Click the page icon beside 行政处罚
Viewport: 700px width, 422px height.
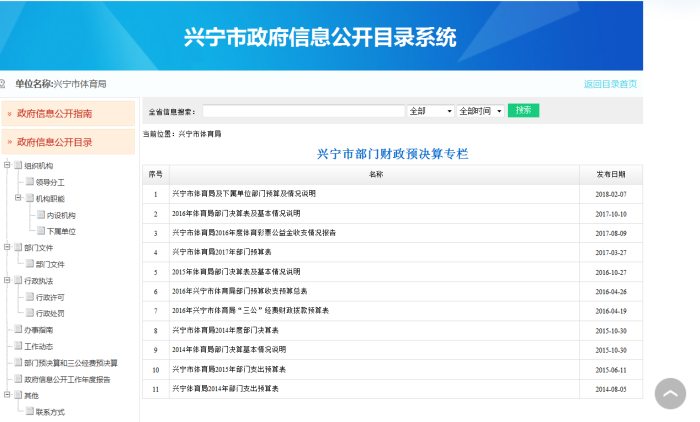[29, 313]
